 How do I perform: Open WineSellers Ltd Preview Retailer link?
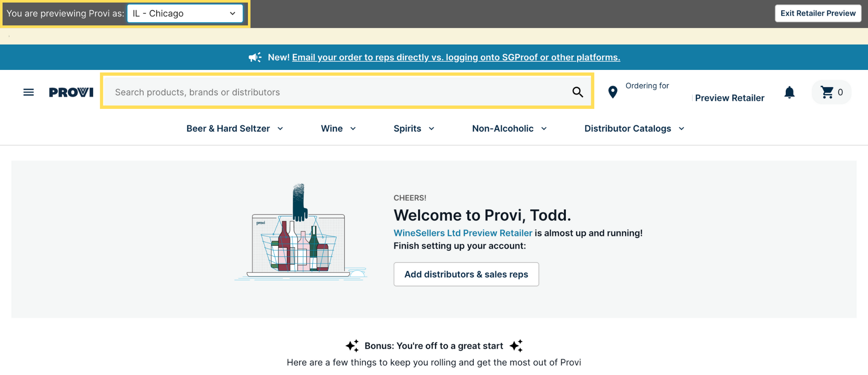click(x=463, y=233)
